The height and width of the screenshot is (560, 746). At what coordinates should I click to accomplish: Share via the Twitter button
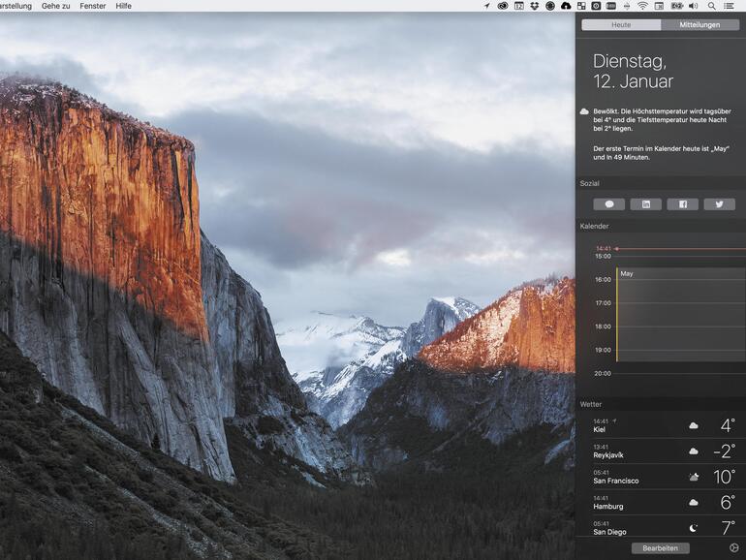pyautogui.click(x=719, y=204)
